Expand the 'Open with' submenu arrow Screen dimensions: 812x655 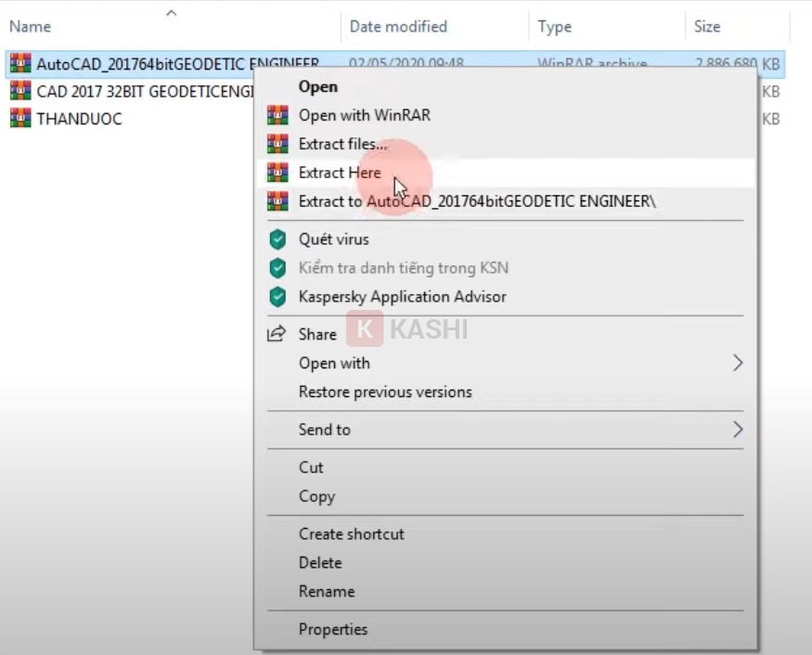point(738,363)
